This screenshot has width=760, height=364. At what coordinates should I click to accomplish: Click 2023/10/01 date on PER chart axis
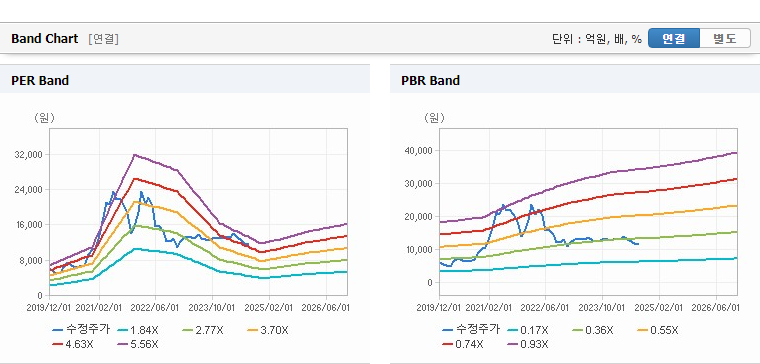pos(212,308)
